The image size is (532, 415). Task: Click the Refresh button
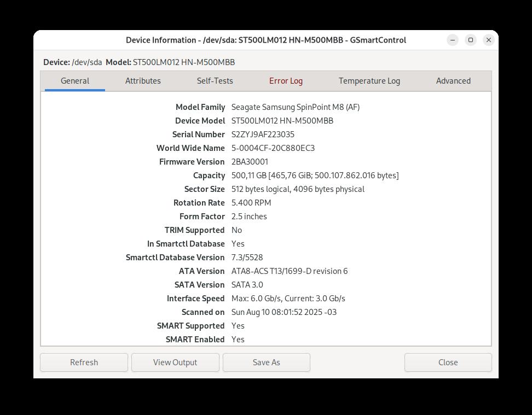[x=84, y=363]
